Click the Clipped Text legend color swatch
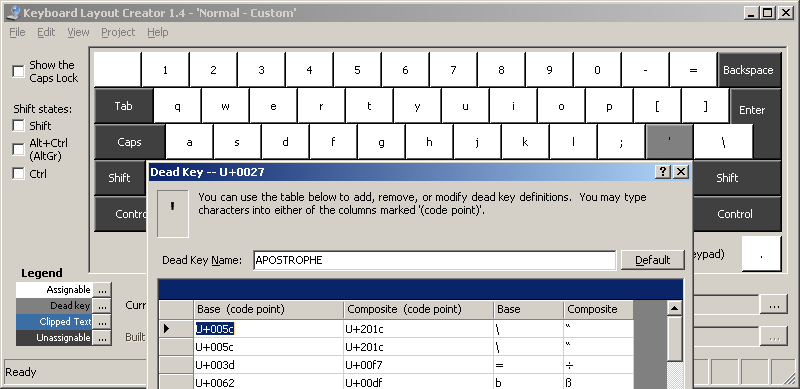This screenshot has width=800, height=389. coord(54,322)
